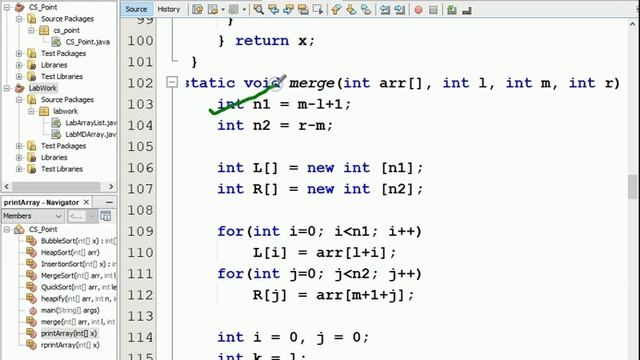
Task: Toggle Highlight Search in editor toolbar
Action: tap(303, 9)
